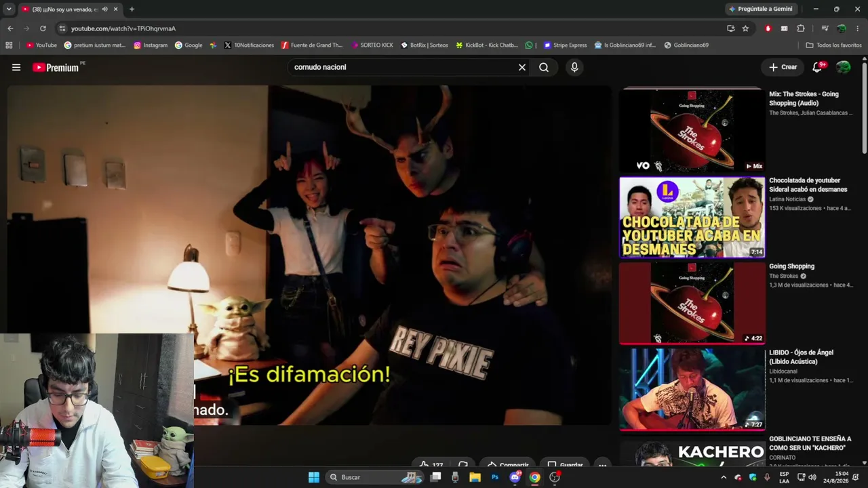Open Chrome's three-dot menu
The width and height of the screenshot is (868, 488).
858,28
